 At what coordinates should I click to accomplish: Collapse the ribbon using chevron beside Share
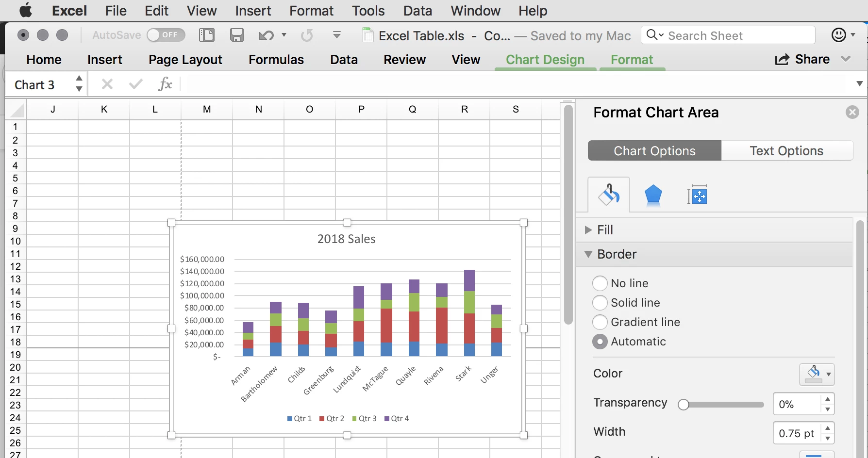click(846, 59)
